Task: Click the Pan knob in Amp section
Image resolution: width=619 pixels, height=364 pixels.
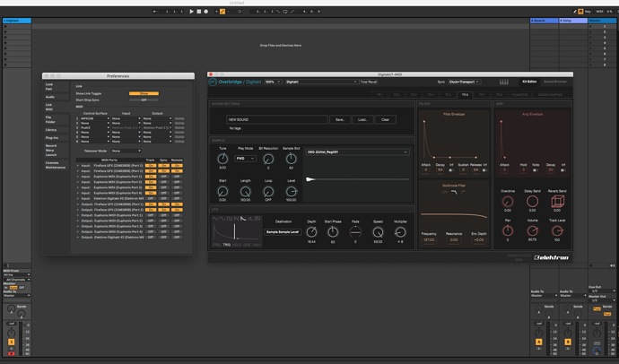Action: [508, 230]
